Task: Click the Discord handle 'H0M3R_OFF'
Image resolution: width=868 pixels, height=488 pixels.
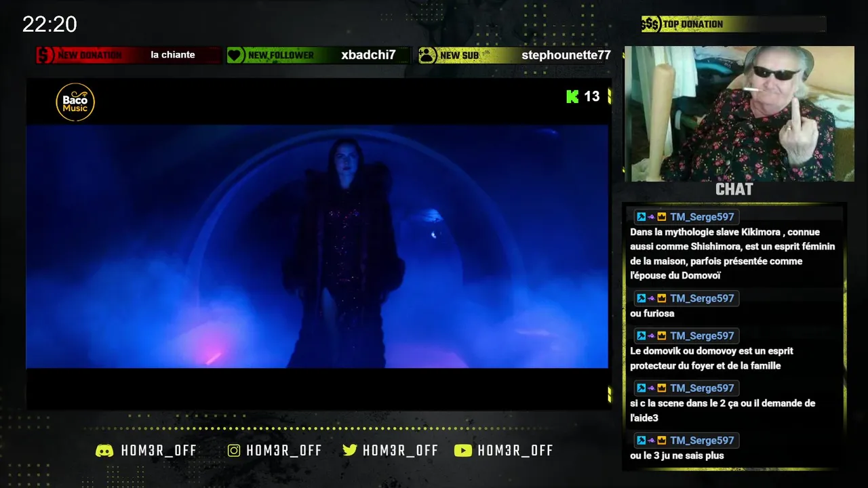Action: tap(159, 451)
